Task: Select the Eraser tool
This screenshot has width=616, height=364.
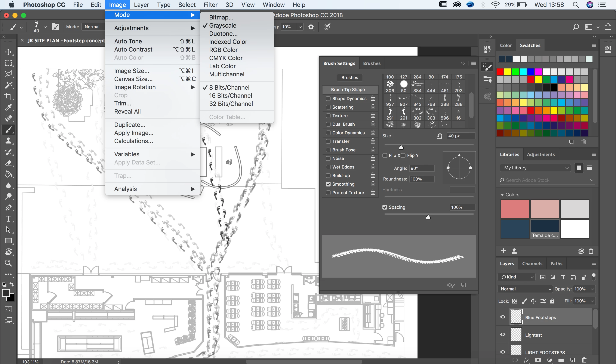Action: pos(8,163)
